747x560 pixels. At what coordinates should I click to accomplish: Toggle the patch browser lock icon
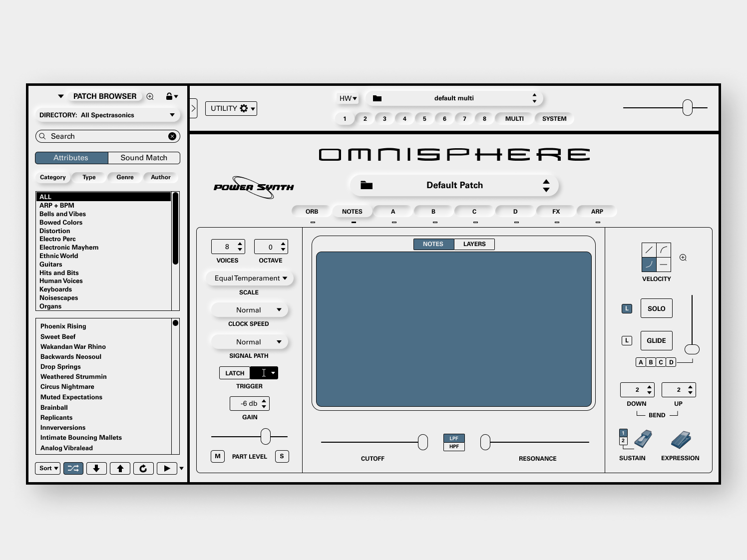click(169, 96)
